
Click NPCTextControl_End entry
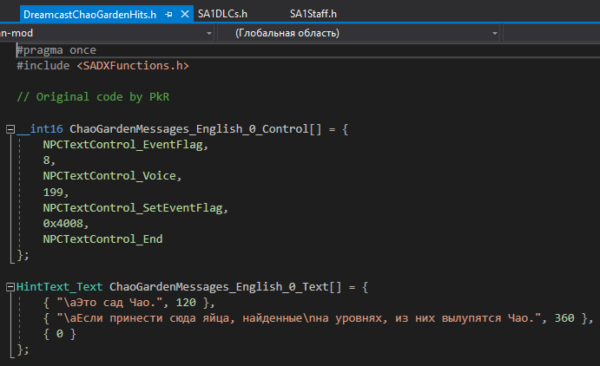(x=103, y=239)
